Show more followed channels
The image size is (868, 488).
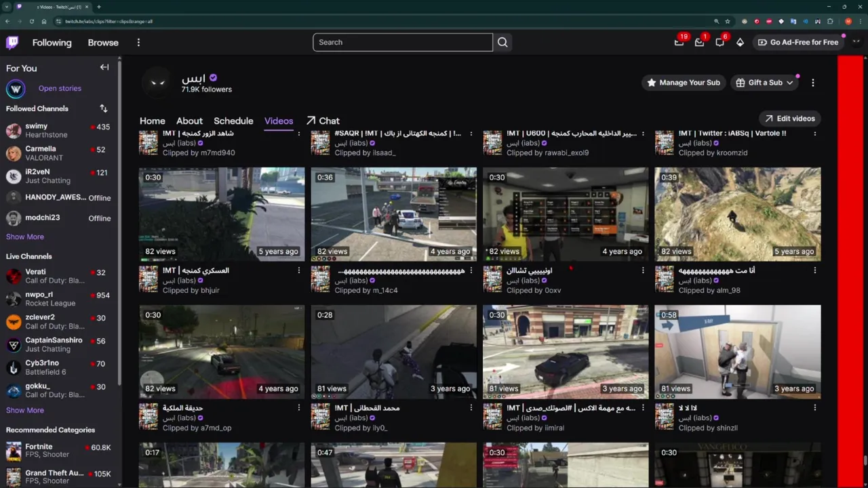point(25,237)
